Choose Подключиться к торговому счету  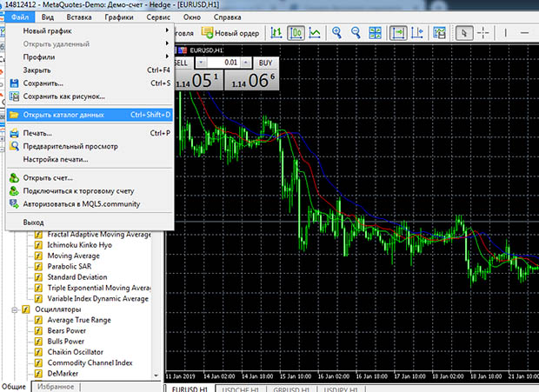[x=90, y=190]
